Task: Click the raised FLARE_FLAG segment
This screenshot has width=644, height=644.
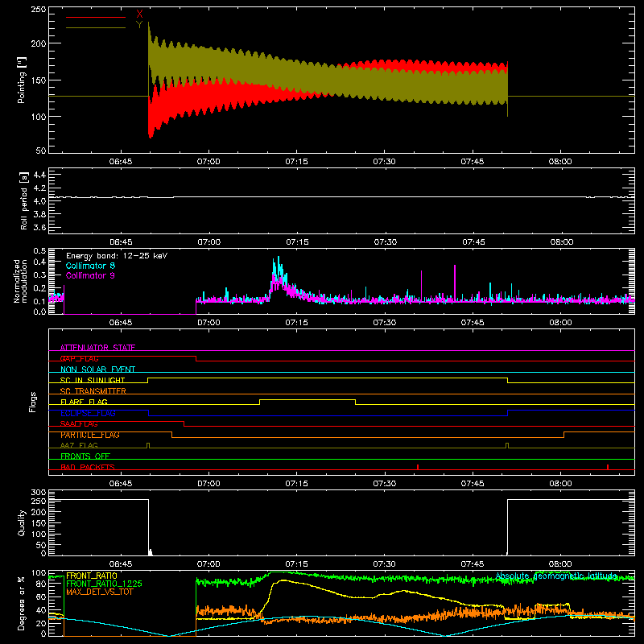Action: 308,399
